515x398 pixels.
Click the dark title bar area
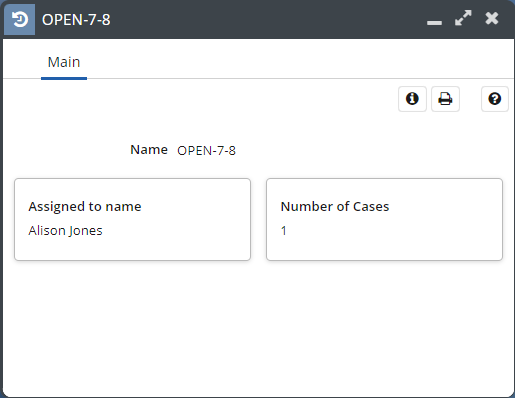[x=267, y=19]
